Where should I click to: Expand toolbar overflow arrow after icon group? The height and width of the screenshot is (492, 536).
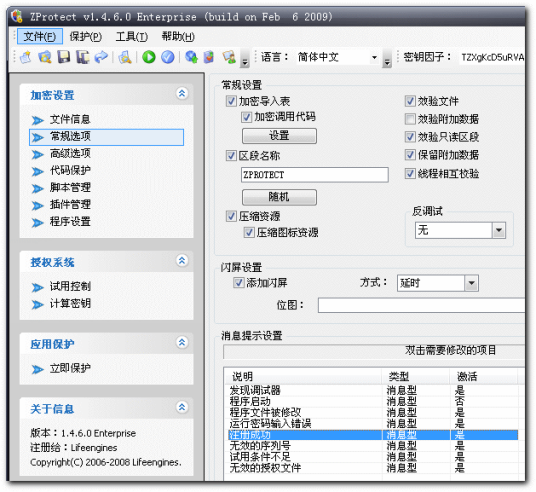(245, 58)
